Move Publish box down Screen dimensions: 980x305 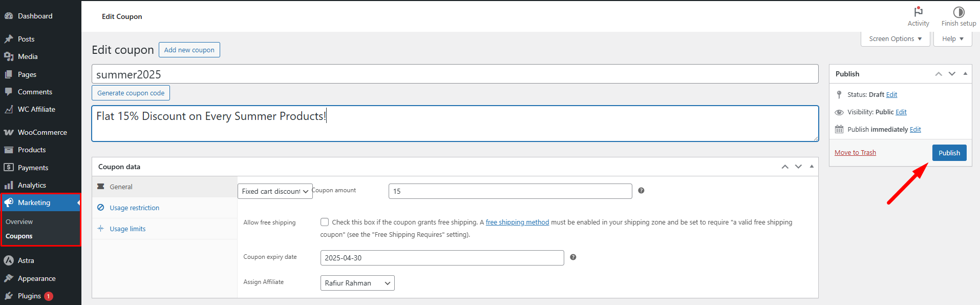952,74
